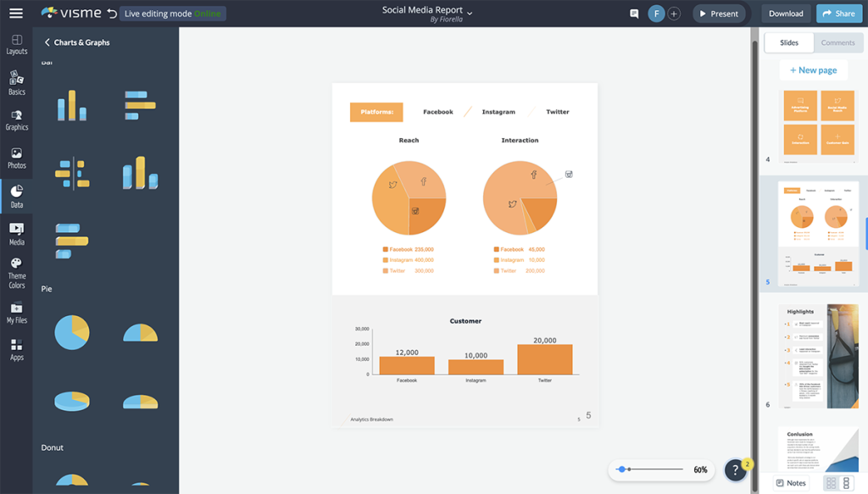Add a slide with New page
This screenshot has width=868, height=494.
click(x=813, y=69)
